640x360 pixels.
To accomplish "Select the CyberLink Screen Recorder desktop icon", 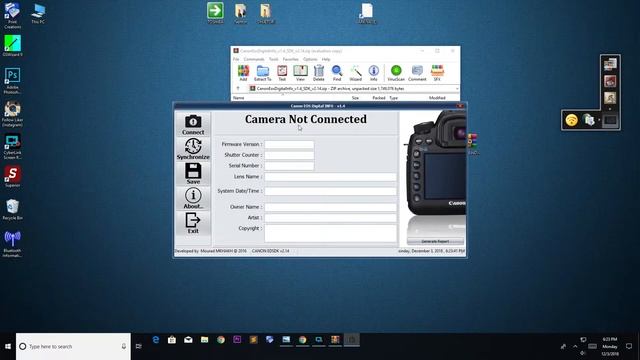I will (12, 147).
